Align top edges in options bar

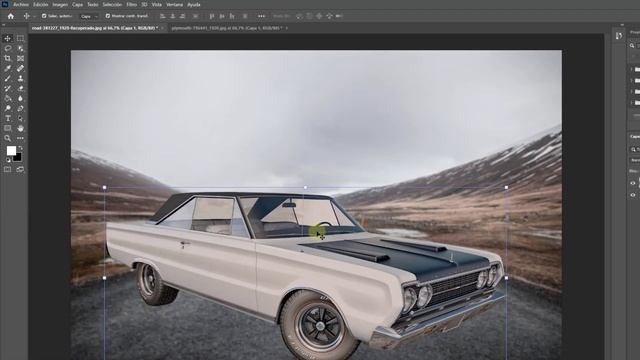211,16
